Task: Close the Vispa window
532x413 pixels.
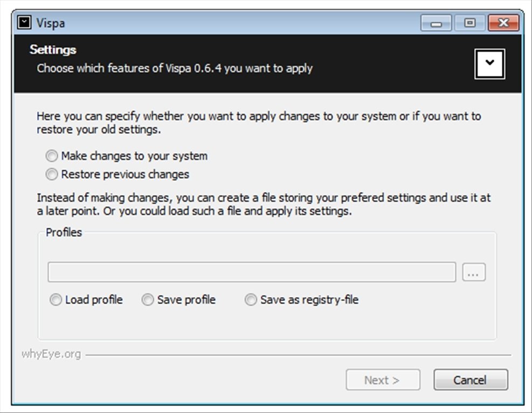Action: pyautogui.click(x=503, y=23)
